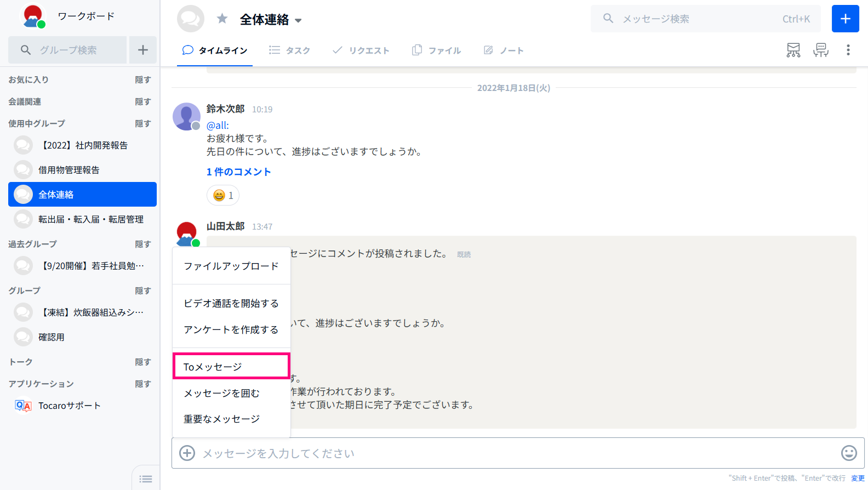Choose 重要なメッセージ from the menu
The width and height of the screenshot is (868, 490).
231,419
